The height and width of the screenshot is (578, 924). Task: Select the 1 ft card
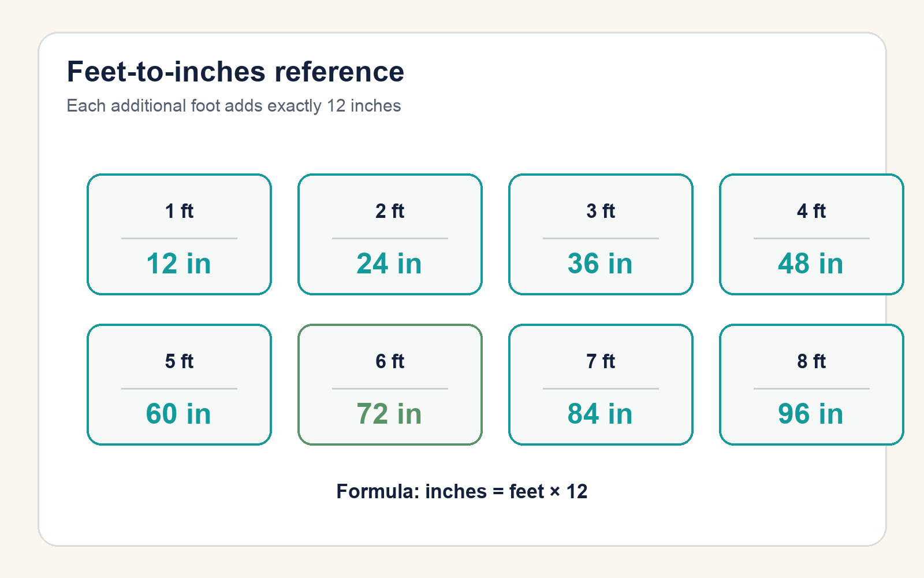click(179, 234)
